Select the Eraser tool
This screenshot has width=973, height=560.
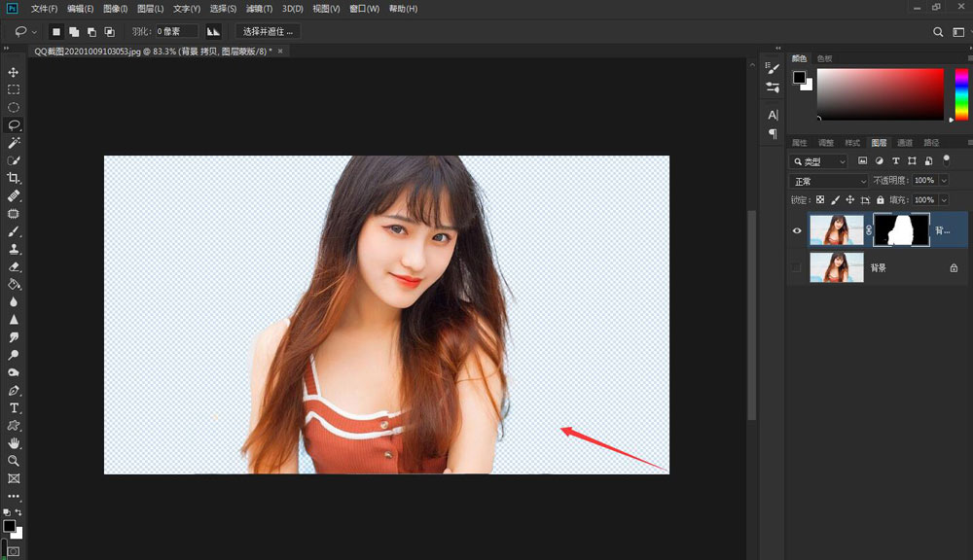coord(14,266)
